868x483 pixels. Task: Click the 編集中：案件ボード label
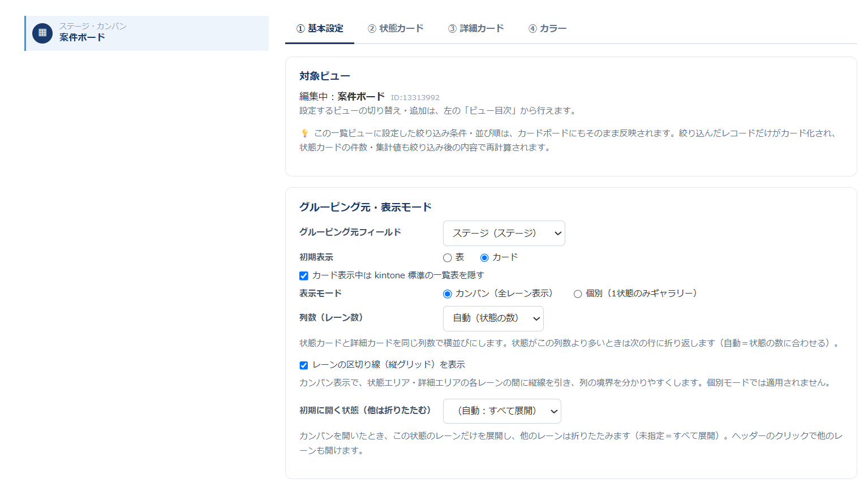[342, 97]
